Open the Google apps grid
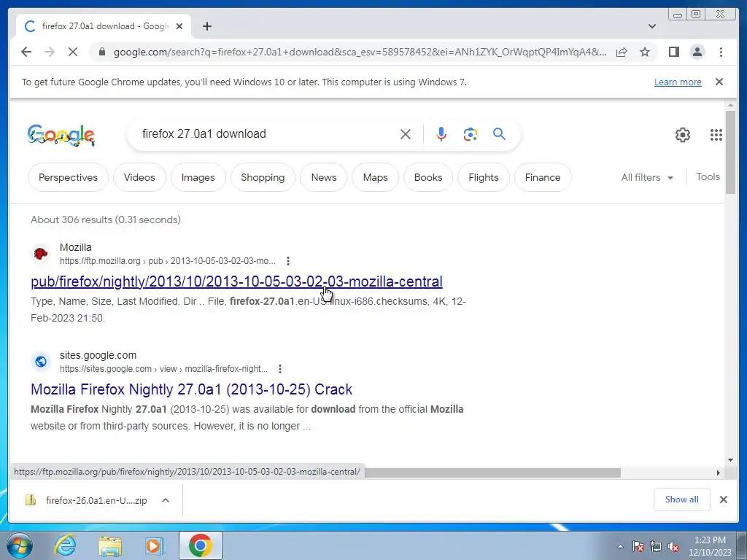 pyautogui.click(x=716, y=135)
